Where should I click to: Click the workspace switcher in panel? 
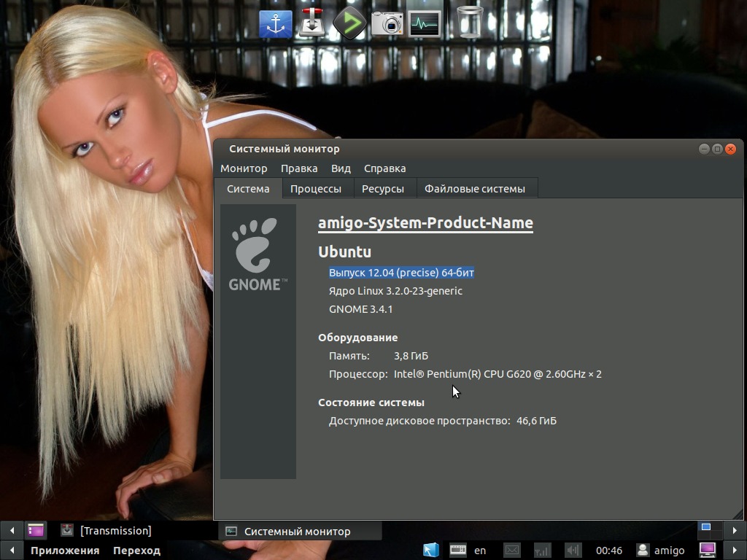pos(709,530)
